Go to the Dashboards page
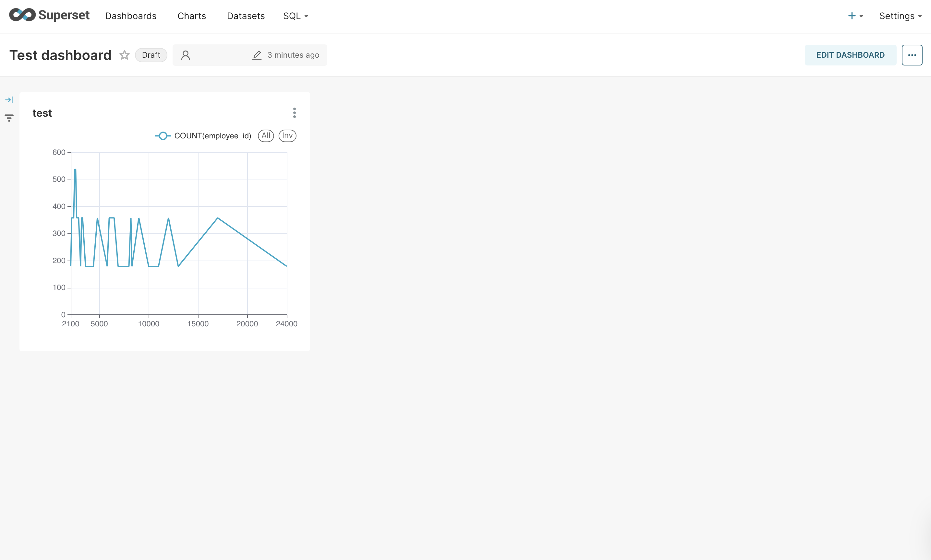Screen dimensions: 931x560 click(x=131, y=16)
